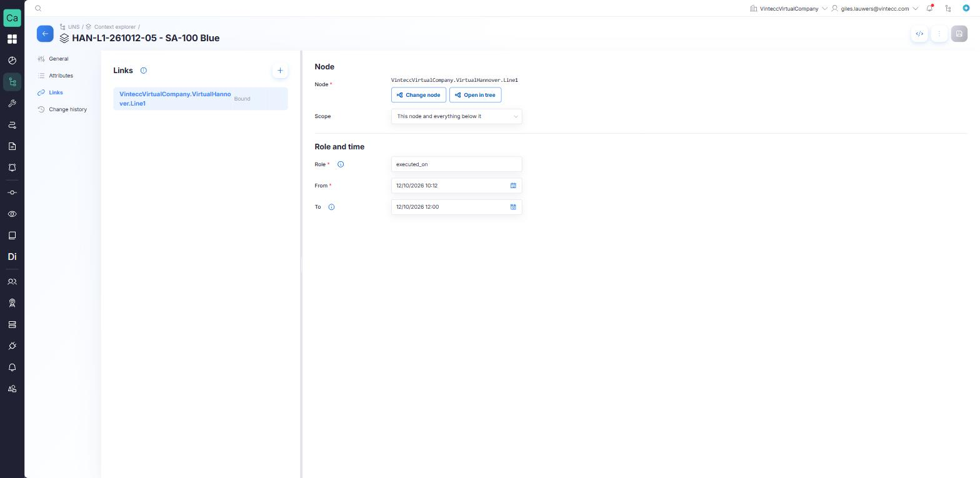Go to the General tab
Viewport: 980px width, 478px height.
tap(59, 59)
